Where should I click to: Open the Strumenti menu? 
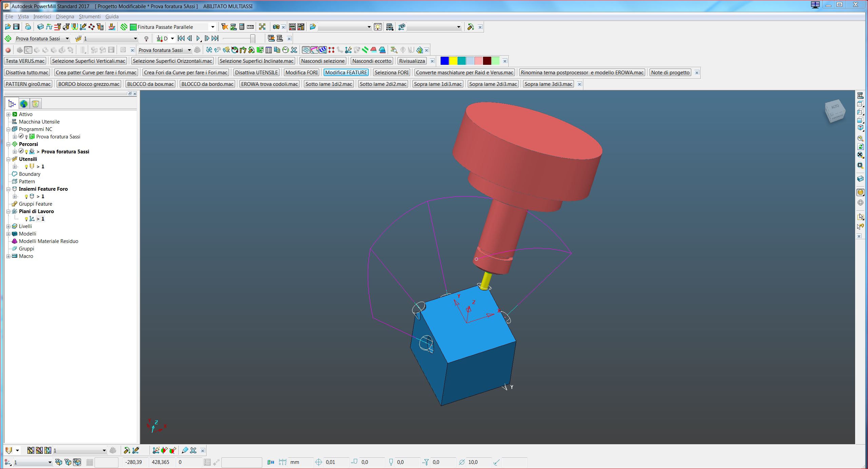(89, 16)
